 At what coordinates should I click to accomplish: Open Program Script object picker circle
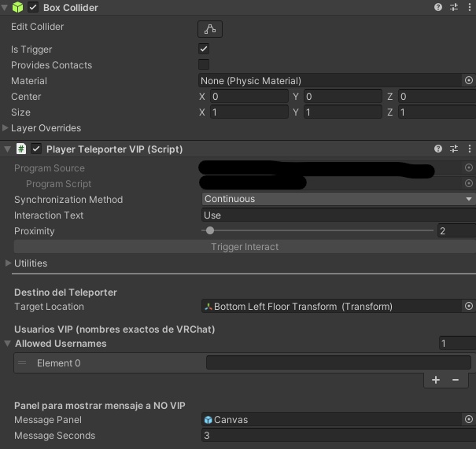[x=469, y=183]
